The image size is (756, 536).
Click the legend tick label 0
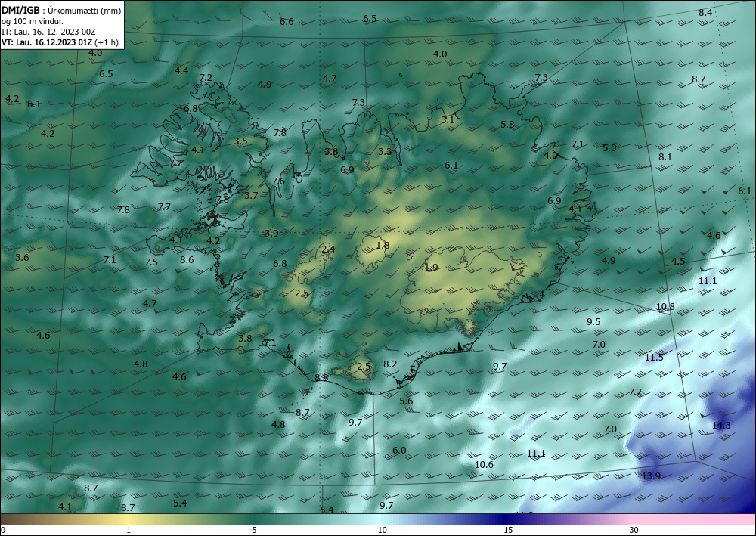pos(3,531)
